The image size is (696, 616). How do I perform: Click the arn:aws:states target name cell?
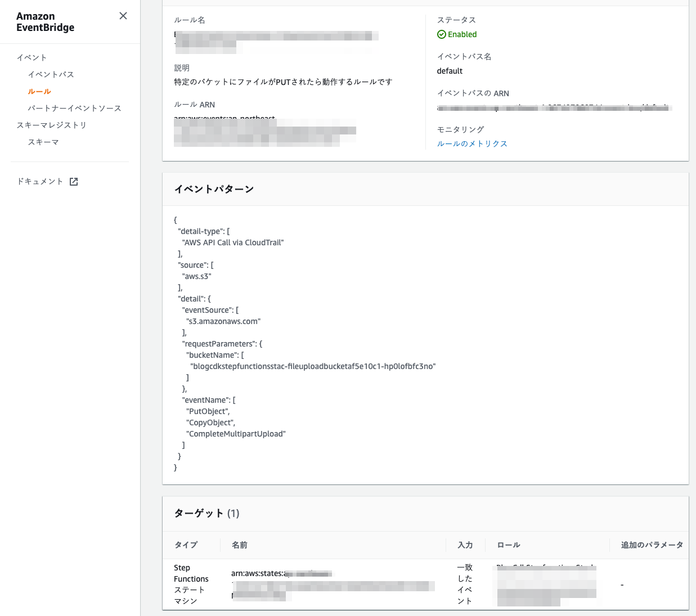tap(333, 584)
